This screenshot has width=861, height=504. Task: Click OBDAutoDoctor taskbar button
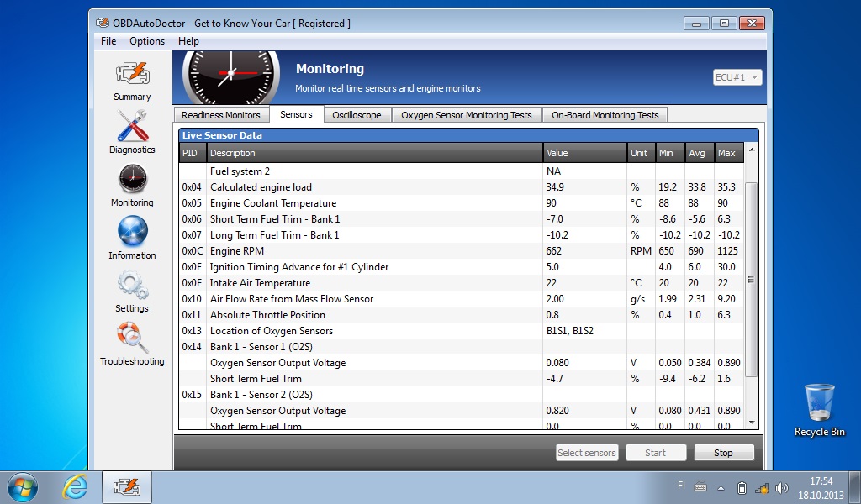[x=127, y=487]
